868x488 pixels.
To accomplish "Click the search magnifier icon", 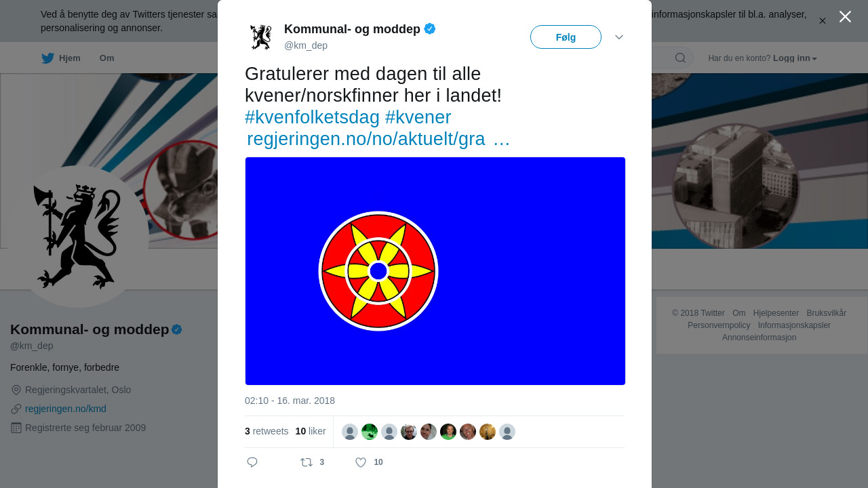I will pos(680,58).
